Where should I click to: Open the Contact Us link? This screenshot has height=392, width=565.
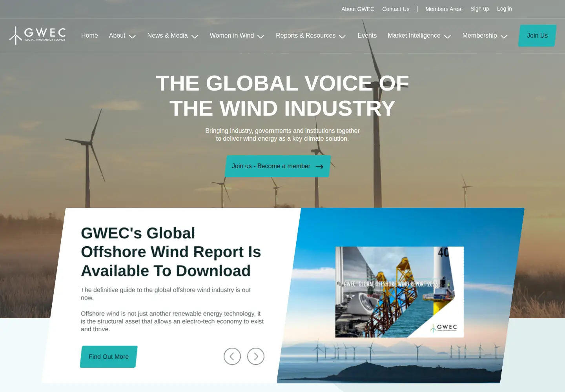coord(395,9)
